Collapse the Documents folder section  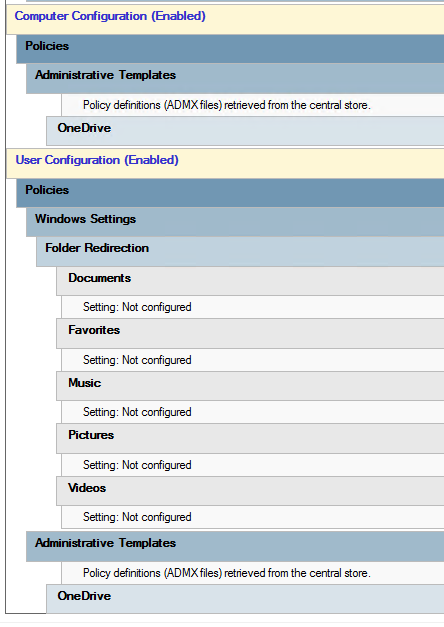pyautogui.click(x=250, y=281)
